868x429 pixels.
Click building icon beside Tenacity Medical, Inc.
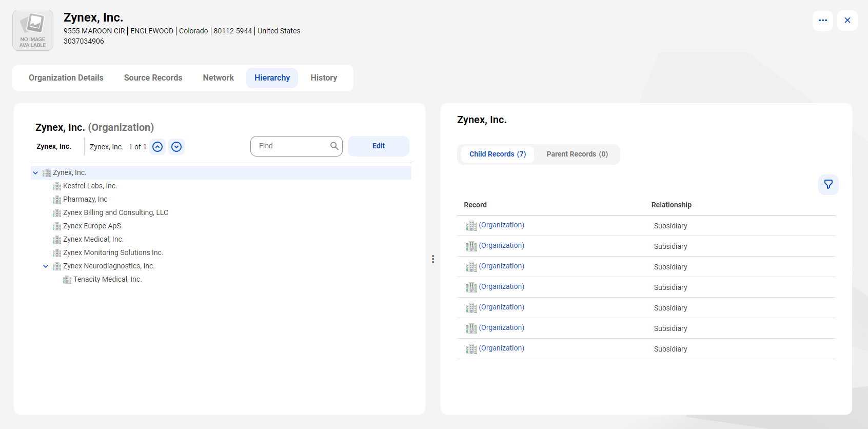point(67,280)
